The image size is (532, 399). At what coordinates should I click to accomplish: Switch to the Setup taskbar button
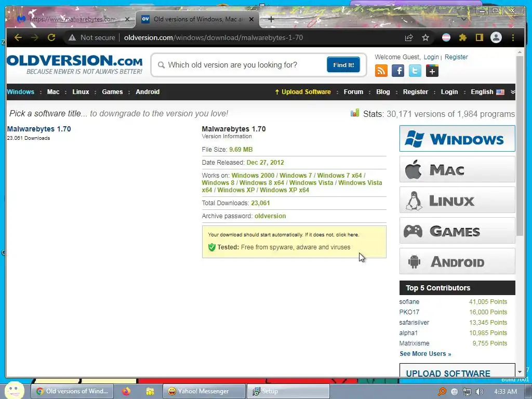click(288, 391)
